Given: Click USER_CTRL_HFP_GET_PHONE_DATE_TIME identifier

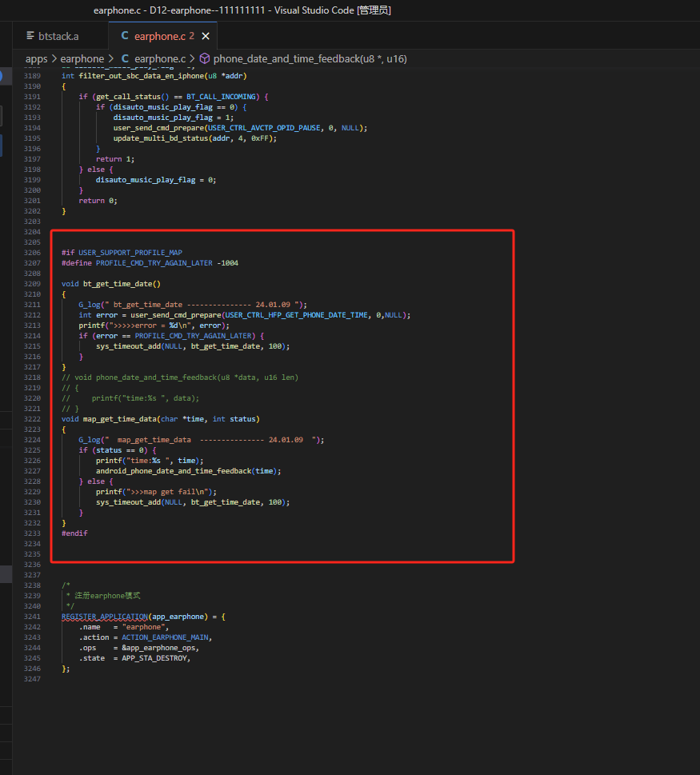Looking at the screenshot, I should click(x=296, y=315).
